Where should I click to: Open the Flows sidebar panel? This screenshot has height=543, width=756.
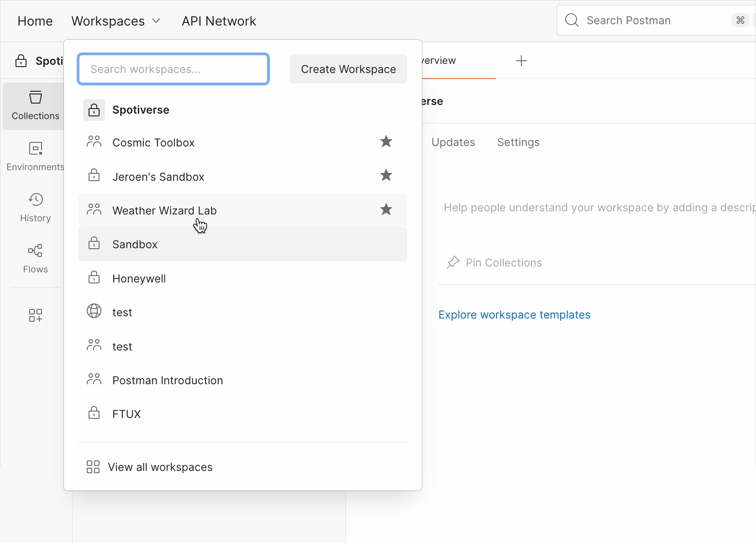tap(35, 258)
